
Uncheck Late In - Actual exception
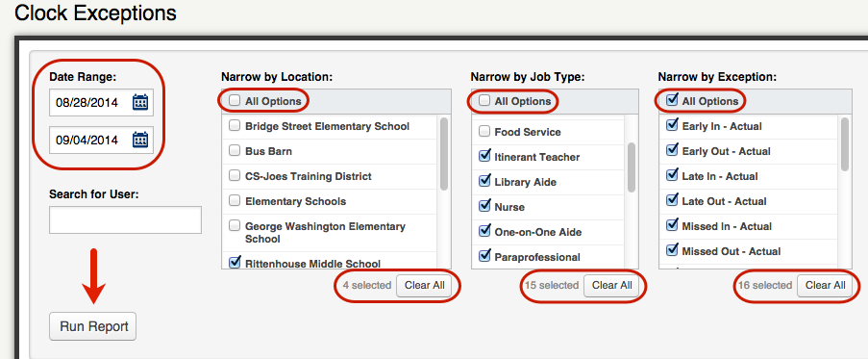click(672, 175)
